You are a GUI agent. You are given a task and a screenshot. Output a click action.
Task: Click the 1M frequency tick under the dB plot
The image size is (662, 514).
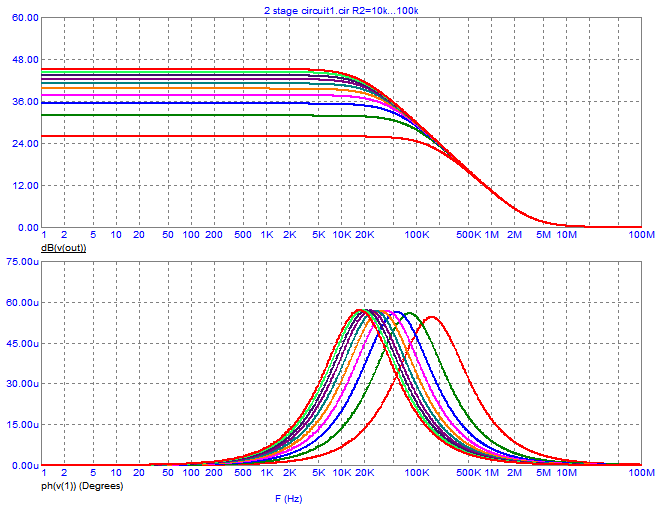pyautogui.click(x=491, y=235)
